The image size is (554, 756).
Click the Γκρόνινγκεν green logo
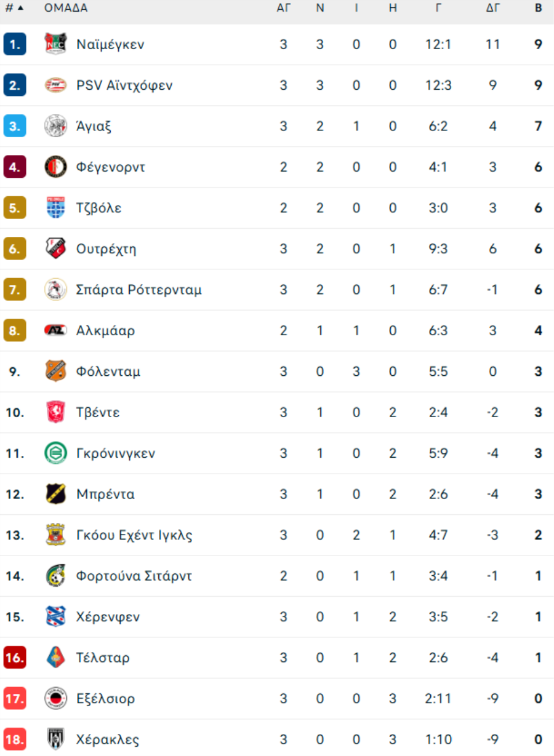point(55,453)
